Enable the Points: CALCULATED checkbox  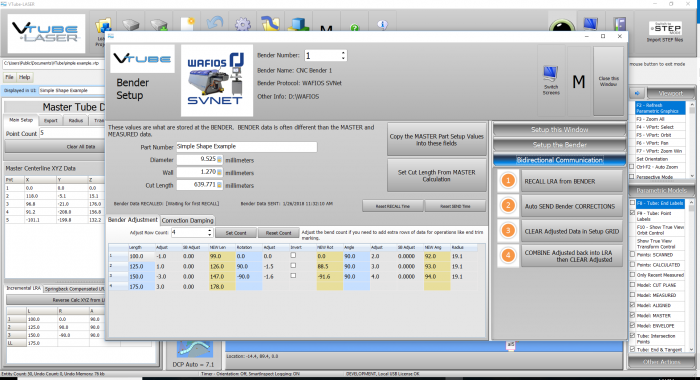click(x=632, y=264)
